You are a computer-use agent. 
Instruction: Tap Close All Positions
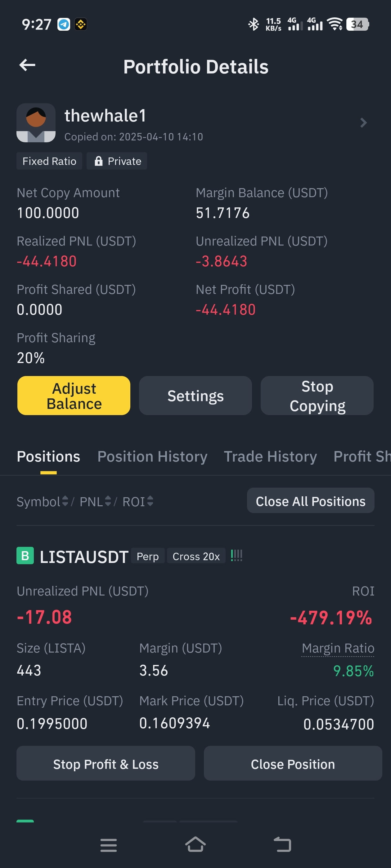(x=310, y=501)
